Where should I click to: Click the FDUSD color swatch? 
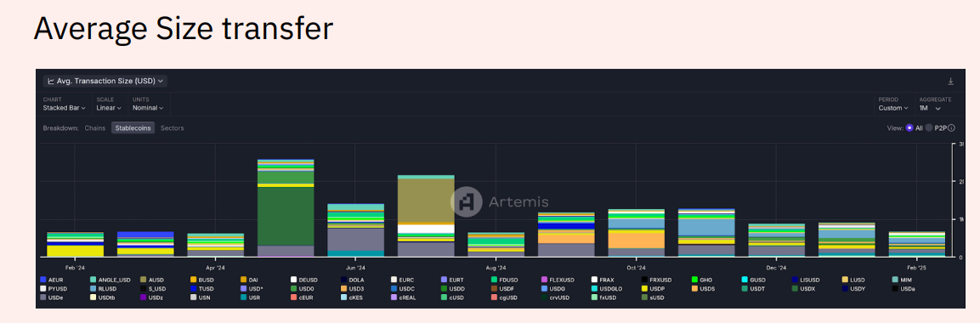pos(494,280)
